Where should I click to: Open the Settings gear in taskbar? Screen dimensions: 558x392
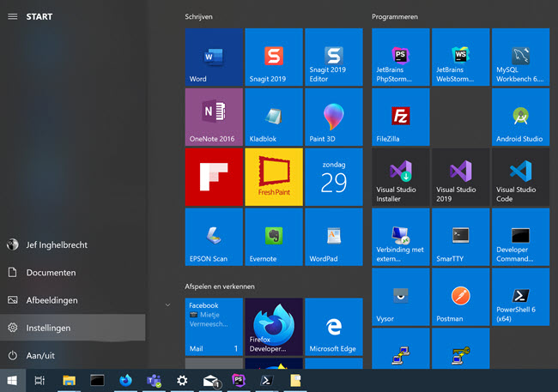coord(182,381)
